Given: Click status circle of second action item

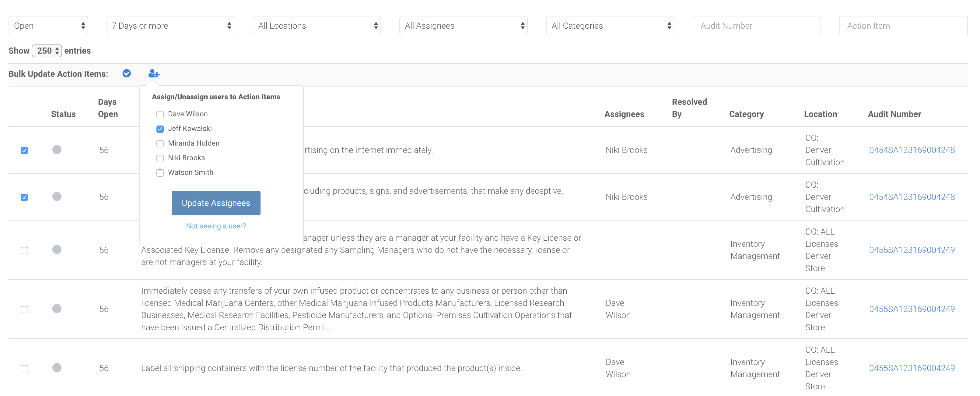Looking at the screenshot, I should [x=57, y=196].
